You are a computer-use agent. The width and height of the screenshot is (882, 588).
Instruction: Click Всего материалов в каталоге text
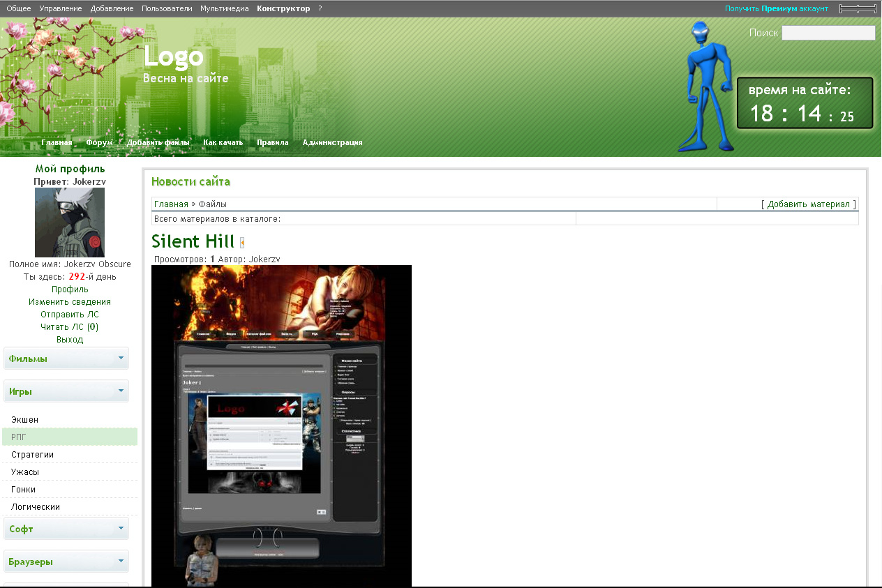click(217, 219)
